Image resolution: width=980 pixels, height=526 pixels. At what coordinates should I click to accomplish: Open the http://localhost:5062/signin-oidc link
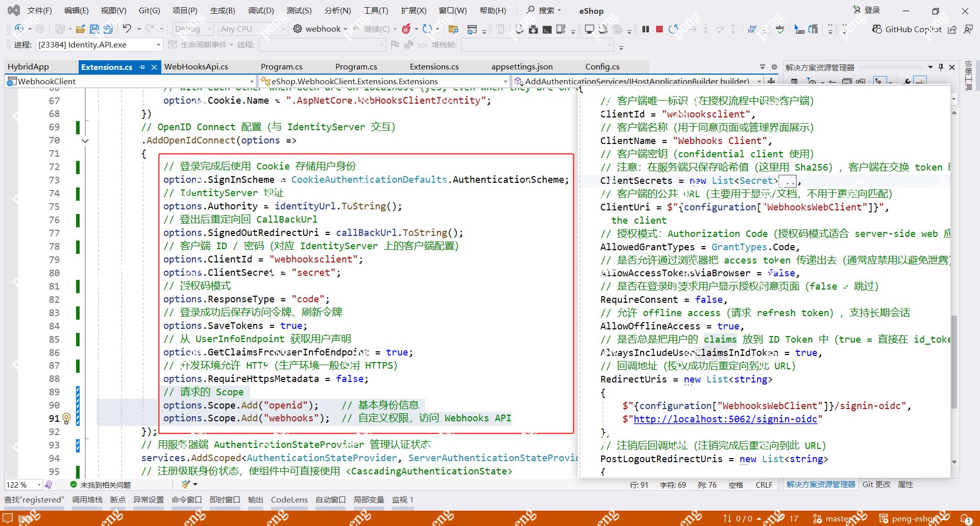point(725,419)
